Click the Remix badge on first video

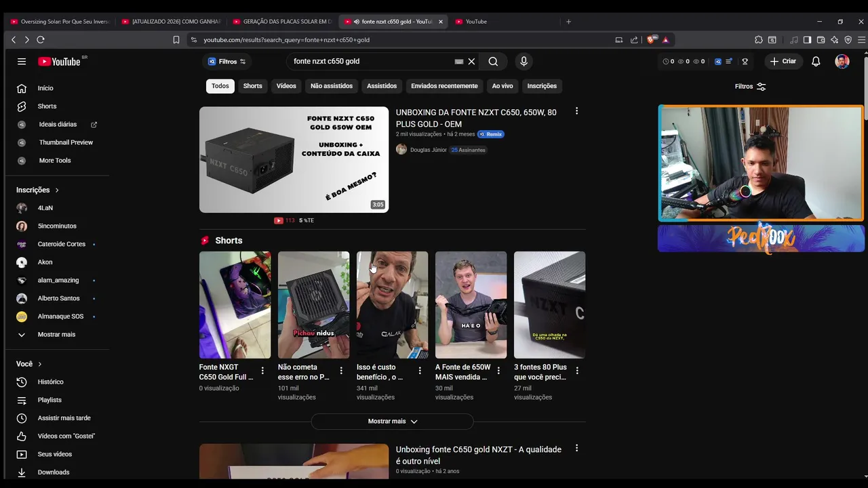[x=491, y=134]
